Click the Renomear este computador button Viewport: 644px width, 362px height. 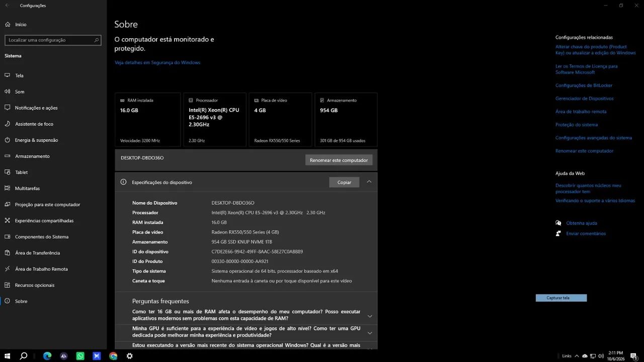[339, 160]
